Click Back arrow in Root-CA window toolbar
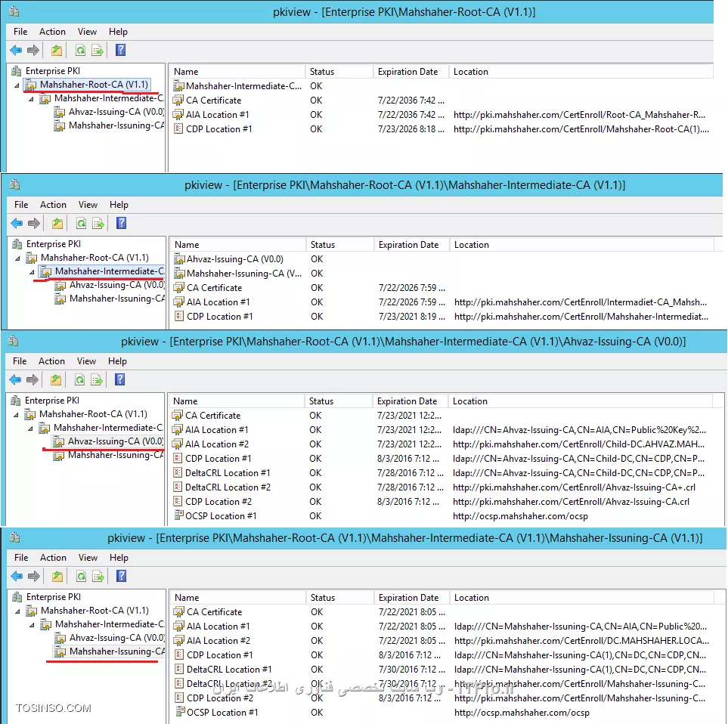The height and width of the screenshot is (724, 728). tap(16, 50)
